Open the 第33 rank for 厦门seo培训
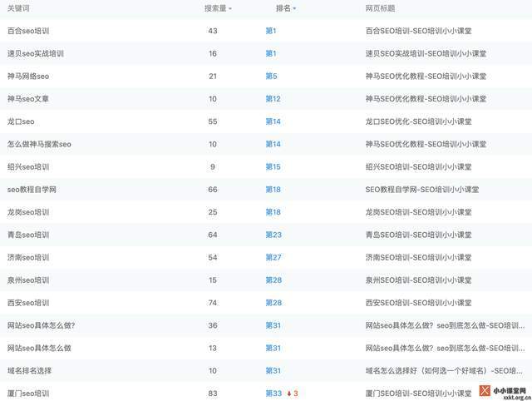Viewport: 532px width, 401px height. pyautogui.click(x=273, y=394)
